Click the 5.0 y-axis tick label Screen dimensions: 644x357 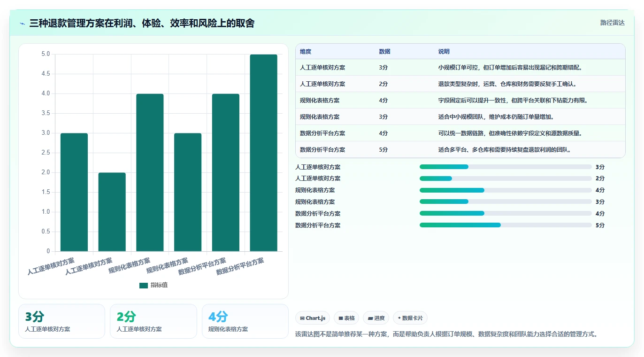point(46,54)
